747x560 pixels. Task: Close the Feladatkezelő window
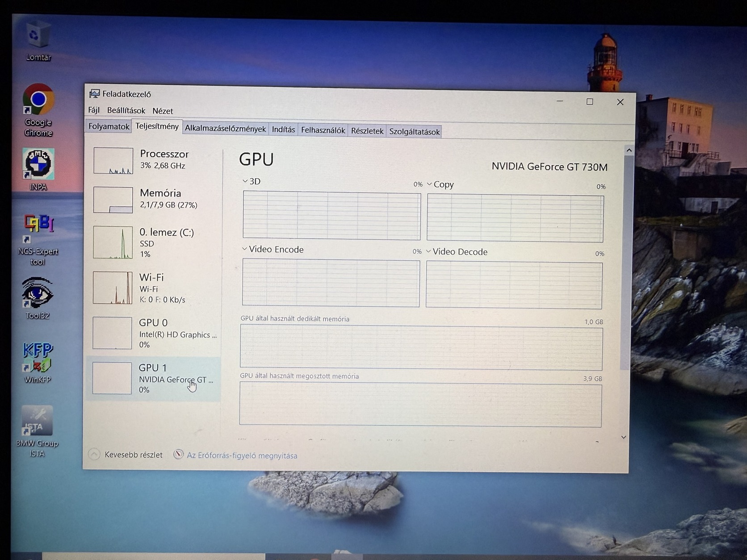620,102
